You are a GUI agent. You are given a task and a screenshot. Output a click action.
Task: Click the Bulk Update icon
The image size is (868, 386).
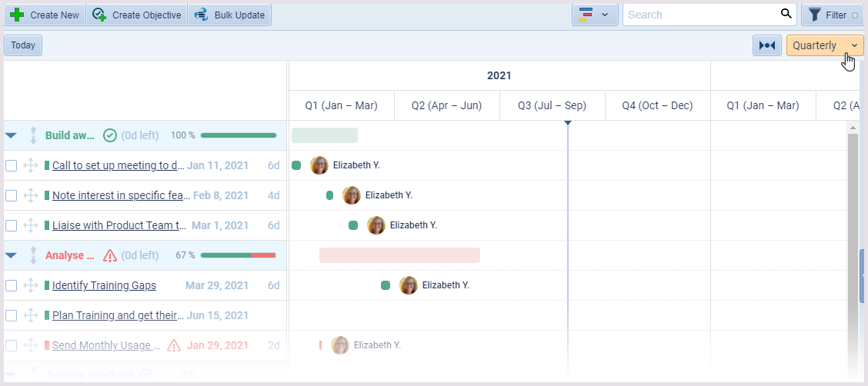point(202,15)
